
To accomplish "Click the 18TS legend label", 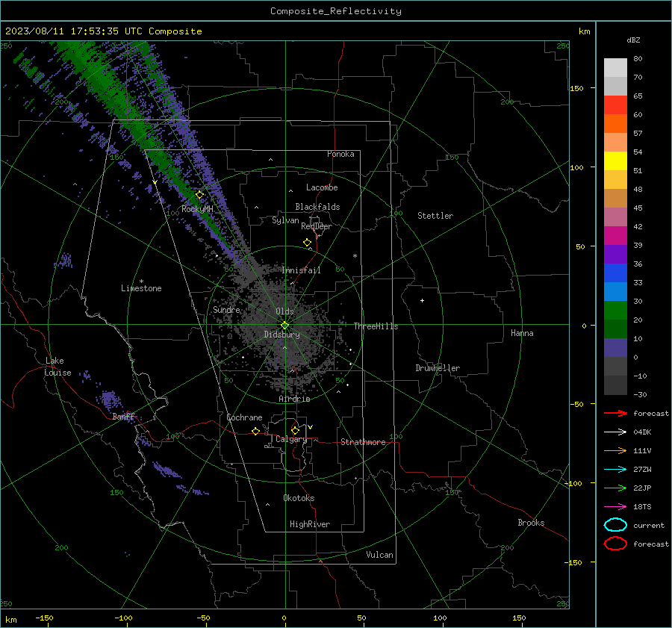I will coord(642,507).
